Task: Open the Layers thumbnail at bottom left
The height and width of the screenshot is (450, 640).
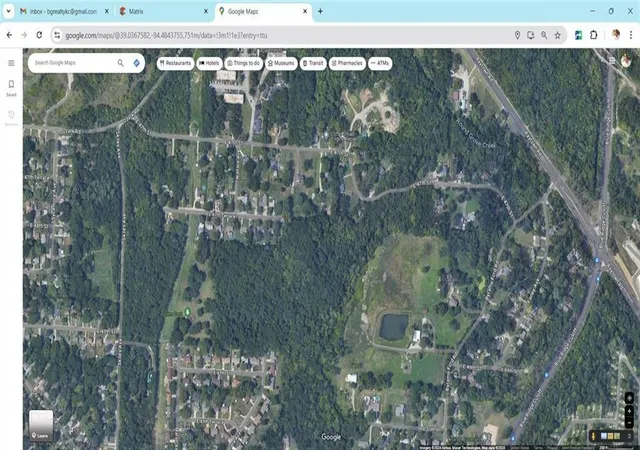Action: pyautogui.click(x=41, y=425)
